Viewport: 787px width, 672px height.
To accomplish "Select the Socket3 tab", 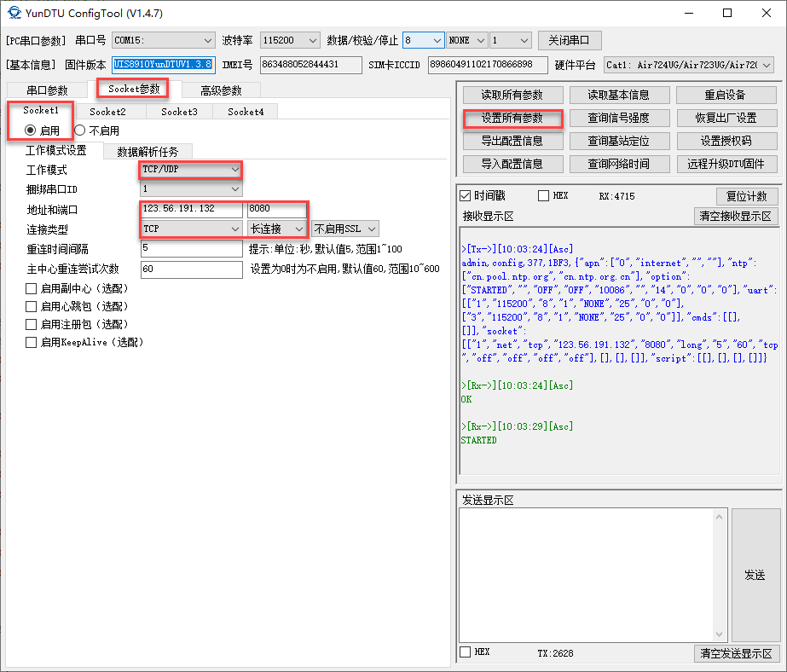I will tap(179, 112).
